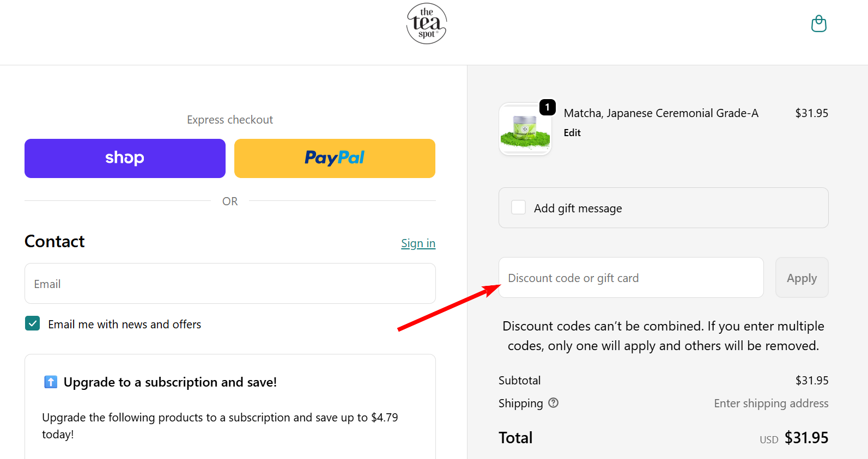The width and height of the screenshot is (868, 459).
Task: Click the shop logo on the purple button
Action: (x=125, y=158)
